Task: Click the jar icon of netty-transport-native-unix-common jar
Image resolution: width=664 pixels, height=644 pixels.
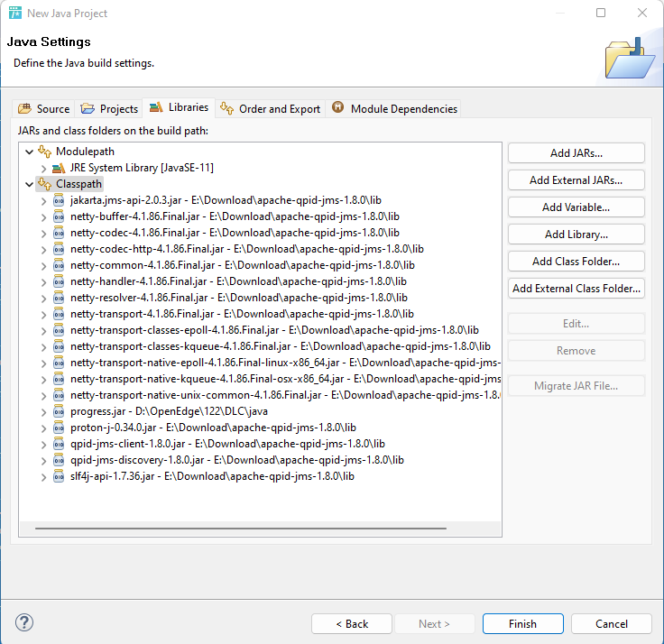Action: (x=59, y=395)
